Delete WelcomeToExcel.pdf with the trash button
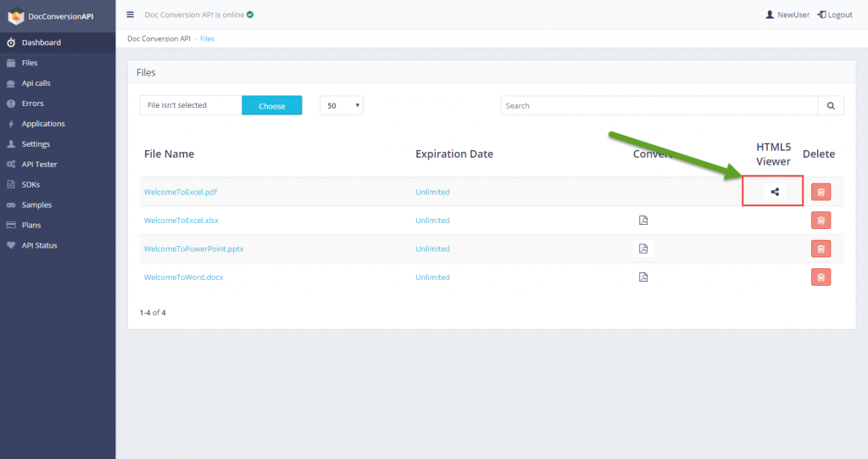This screenshot has height=459, width=868. tap(821, 192)
